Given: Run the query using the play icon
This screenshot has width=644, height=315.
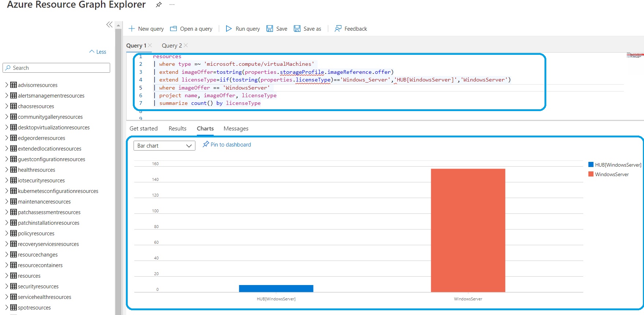Looking at the screenshot, I should tap(229, 29).
